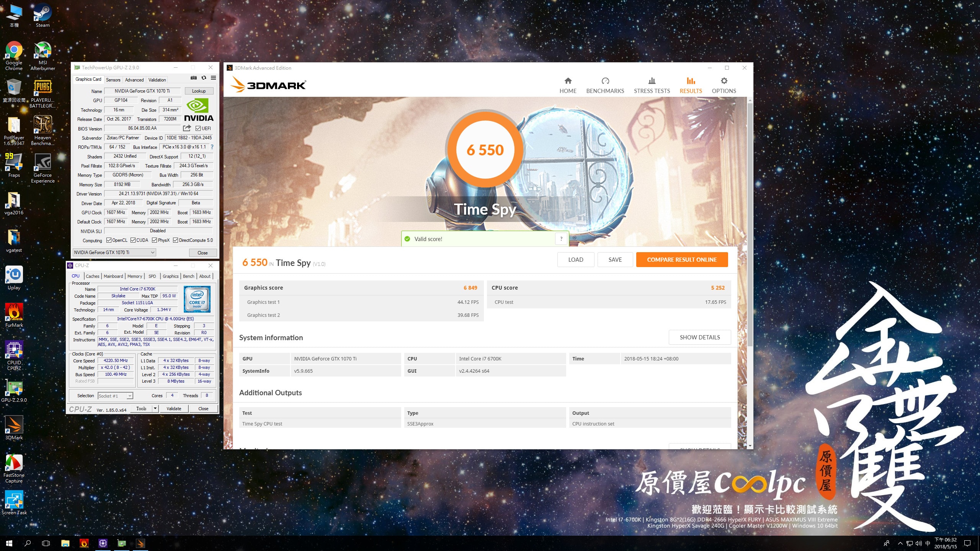
Task: Click GPU-Z refresh icon
Action: [204, 78]
